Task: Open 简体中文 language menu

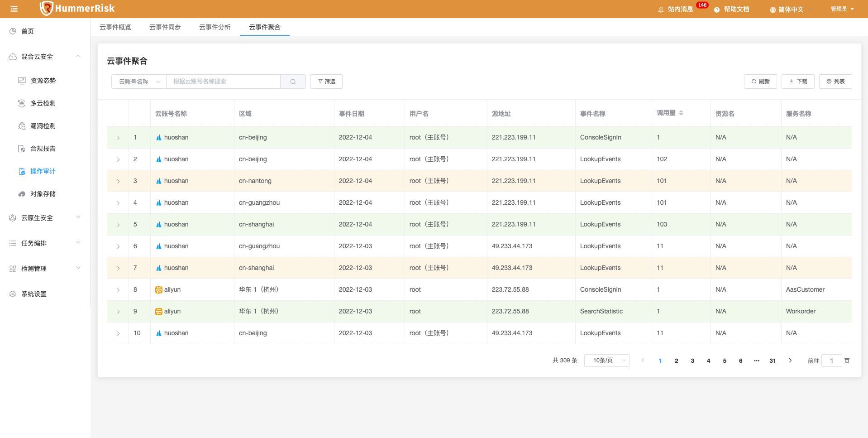Action: [x=791, y=10]
